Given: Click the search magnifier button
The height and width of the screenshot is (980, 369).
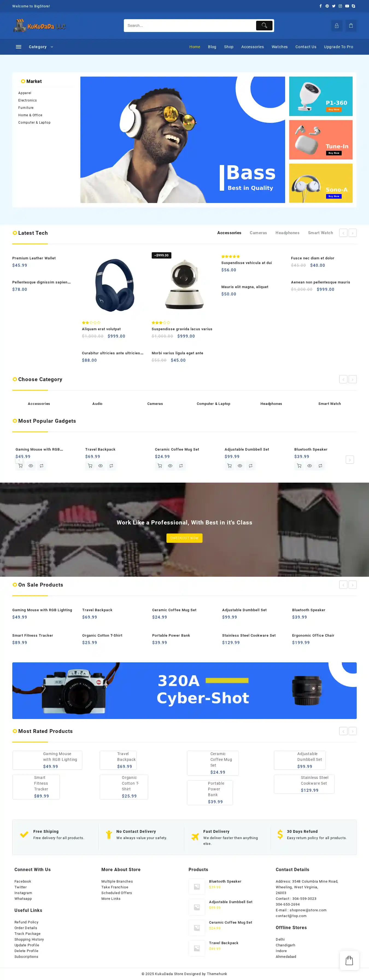Looking at the screenshot, I should pyautogui.click(x=264, y=25).
